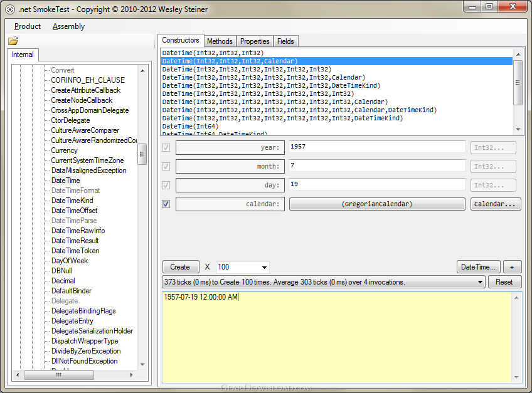Click the yellow output text area
This screenshot has height=393, width=532.
pyautogui.click(x=337, y=337)
